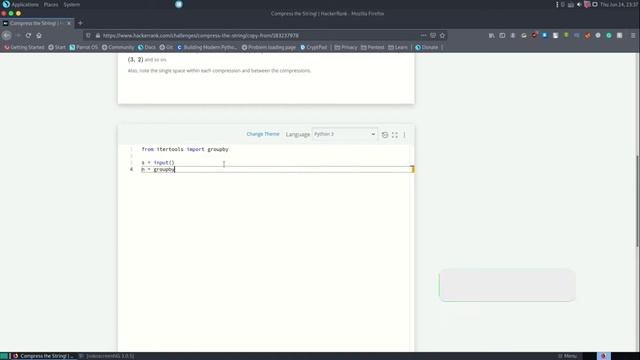Expand the Privacy bookmarks folder
Viewport: 640px width, 360px height.
pyautogui.click(x=346, y=47)
